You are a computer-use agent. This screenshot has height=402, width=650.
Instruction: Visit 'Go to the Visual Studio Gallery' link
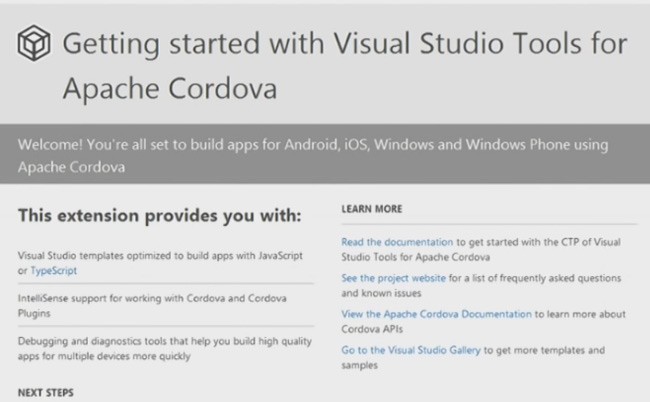tap(411, 350)
